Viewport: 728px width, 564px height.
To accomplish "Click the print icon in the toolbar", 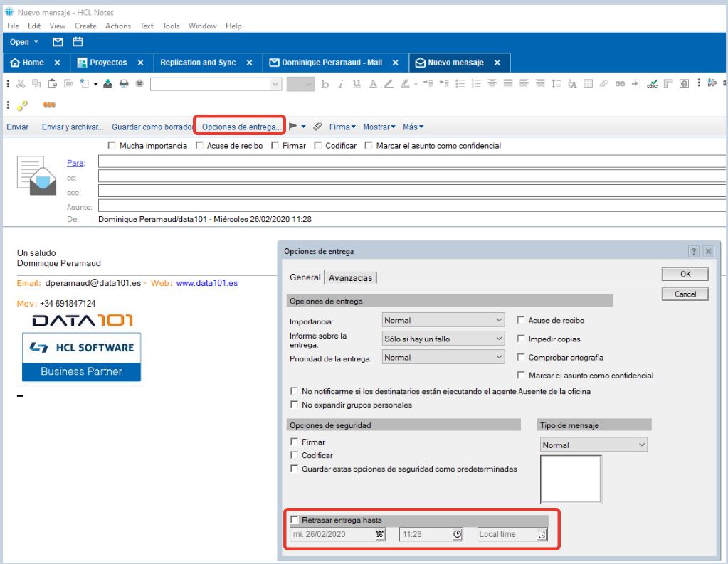I will click(x=124, y=84).
